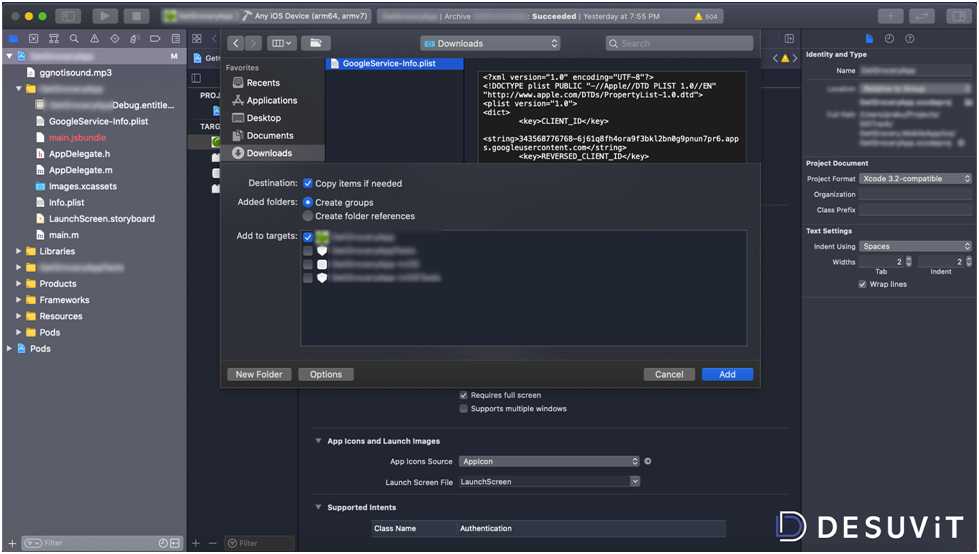
Task: Select GoogleService-Info.plist in the Downloads list
Action: click(x=395, y=64)
